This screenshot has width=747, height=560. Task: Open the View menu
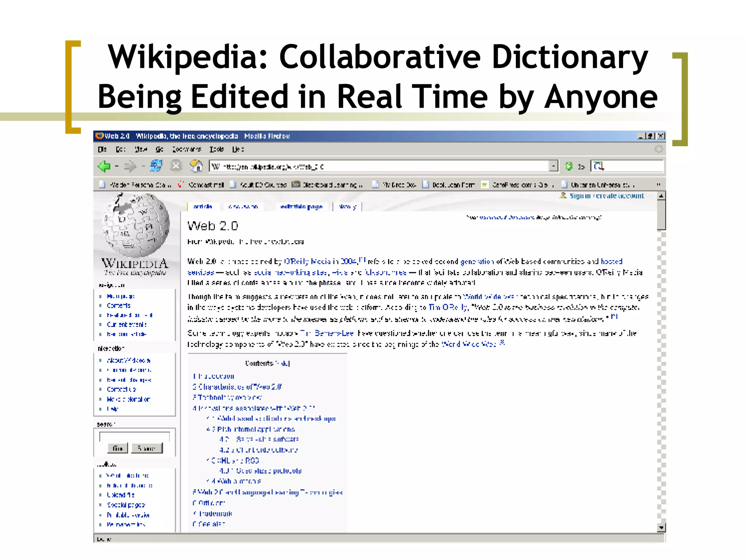141,149
